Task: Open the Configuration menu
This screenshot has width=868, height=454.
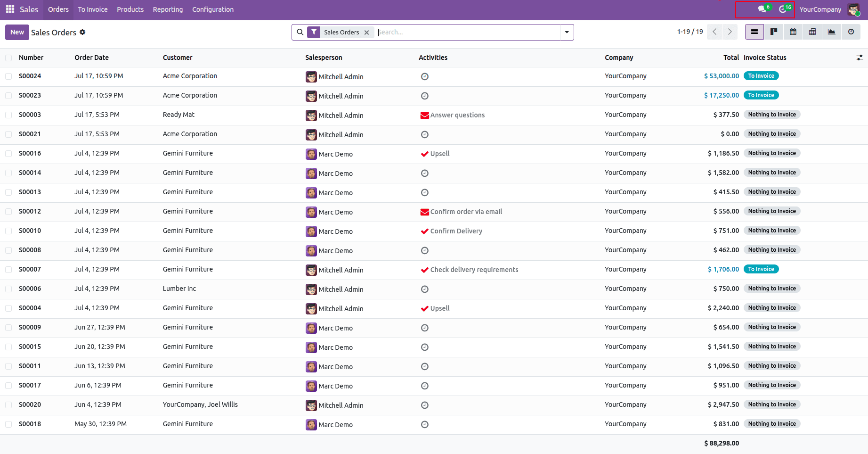Action: [213, 9]
